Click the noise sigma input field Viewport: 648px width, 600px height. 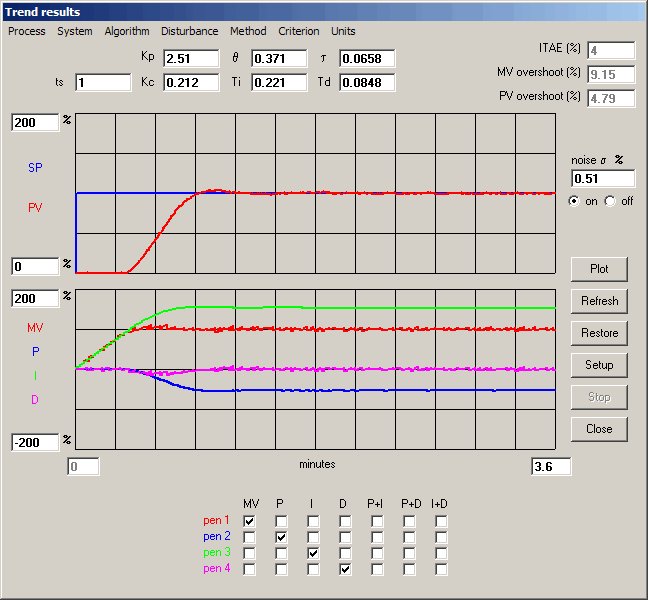pos(602,178)
